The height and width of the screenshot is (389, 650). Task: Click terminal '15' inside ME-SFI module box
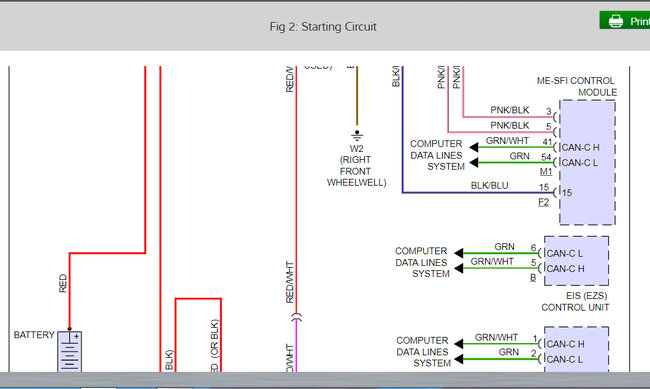[567, 193]
